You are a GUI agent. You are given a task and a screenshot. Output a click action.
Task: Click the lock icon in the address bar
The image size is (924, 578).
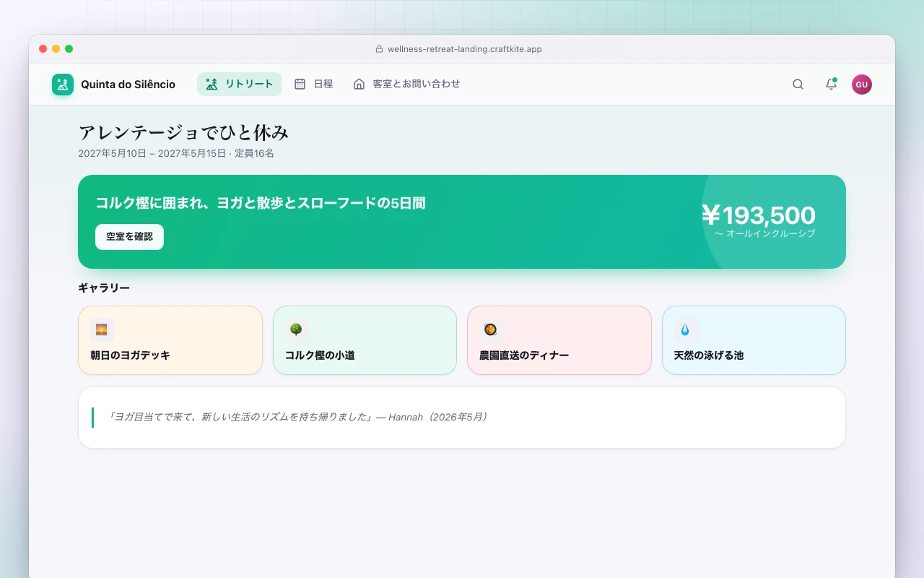pyautogui.click(x=379, y=49)
